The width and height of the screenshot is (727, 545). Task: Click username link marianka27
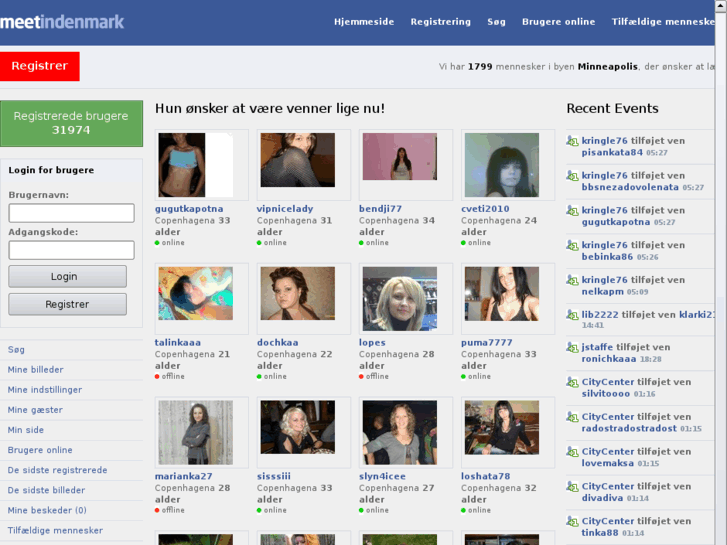click(184, 476)
